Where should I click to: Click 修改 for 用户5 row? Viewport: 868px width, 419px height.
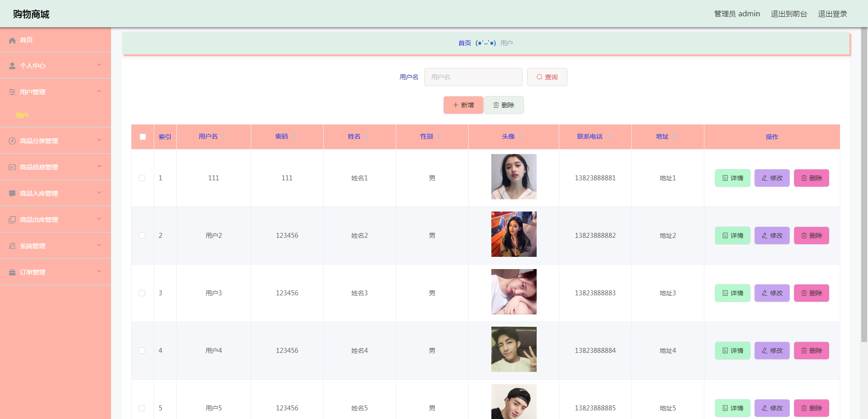point(772,409)
